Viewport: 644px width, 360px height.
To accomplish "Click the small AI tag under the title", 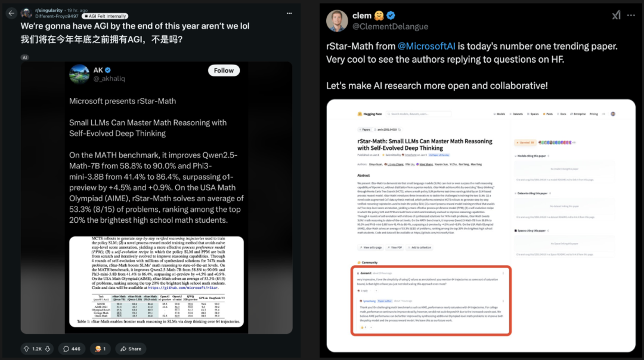I will [24, 57].
